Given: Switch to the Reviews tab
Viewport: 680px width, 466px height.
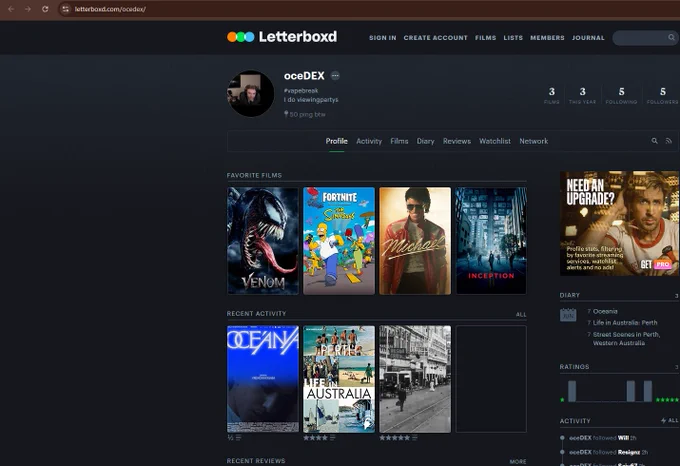Looking at the screenshot, I should point(457,141).
